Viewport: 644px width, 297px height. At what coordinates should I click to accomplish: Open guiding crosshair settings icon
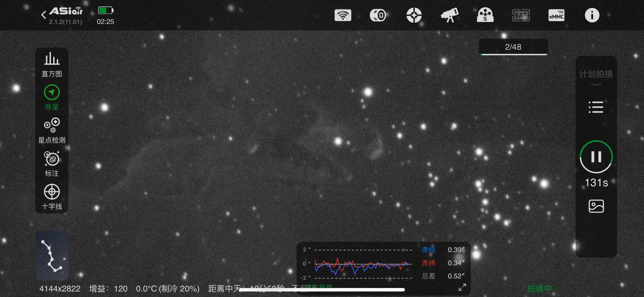(x=414, y=15)
